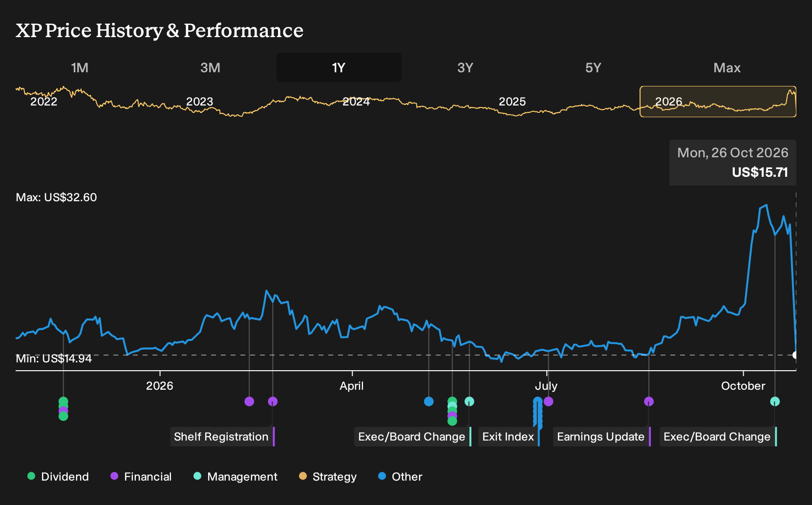Click teal Management marker above first Exec/Board Change
This screenshot has height=505, width=812.
469,401
